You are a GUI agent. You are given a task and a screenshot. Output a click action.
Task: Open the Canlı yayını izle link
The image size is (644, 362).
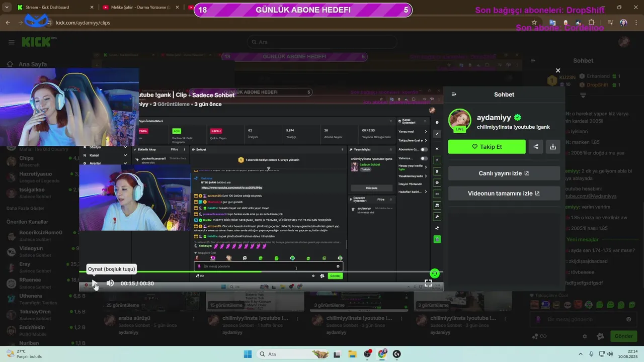point(504,173)
